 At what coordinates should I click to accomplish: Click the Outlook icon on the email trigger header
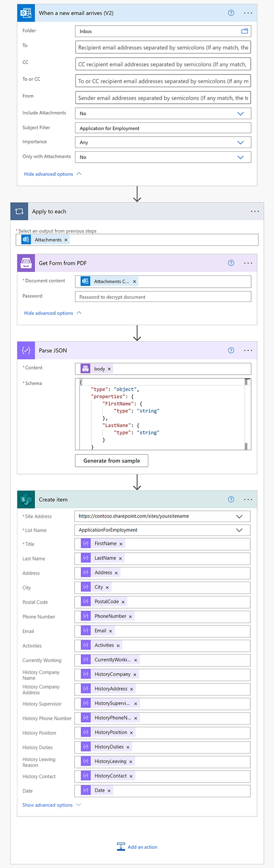pyautogui.click(x=26, y=13)
